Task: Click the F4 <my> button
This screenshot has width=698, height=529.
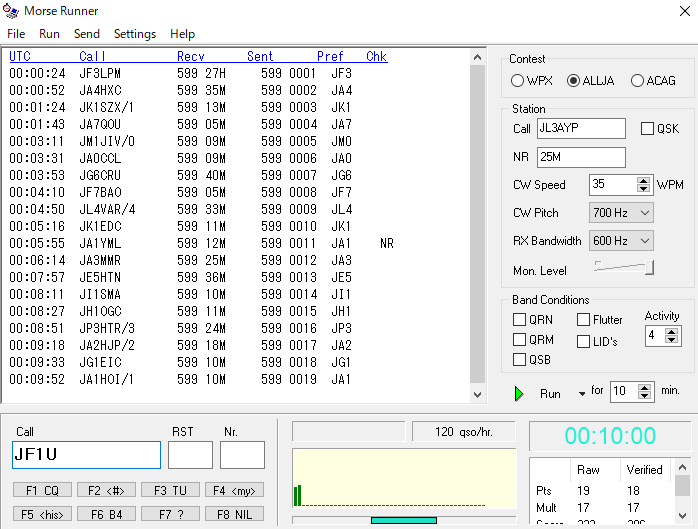Action: 234,490
